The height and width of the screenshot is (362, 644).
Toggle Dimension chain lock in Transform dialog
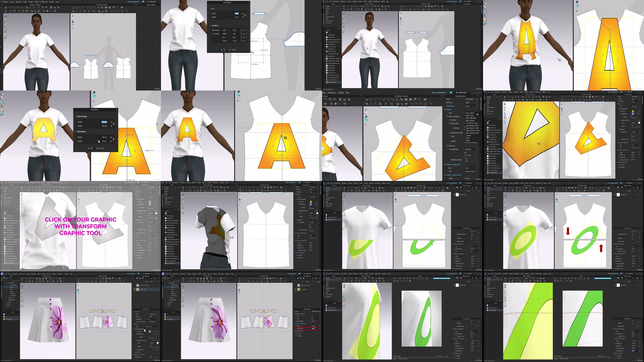114,139
